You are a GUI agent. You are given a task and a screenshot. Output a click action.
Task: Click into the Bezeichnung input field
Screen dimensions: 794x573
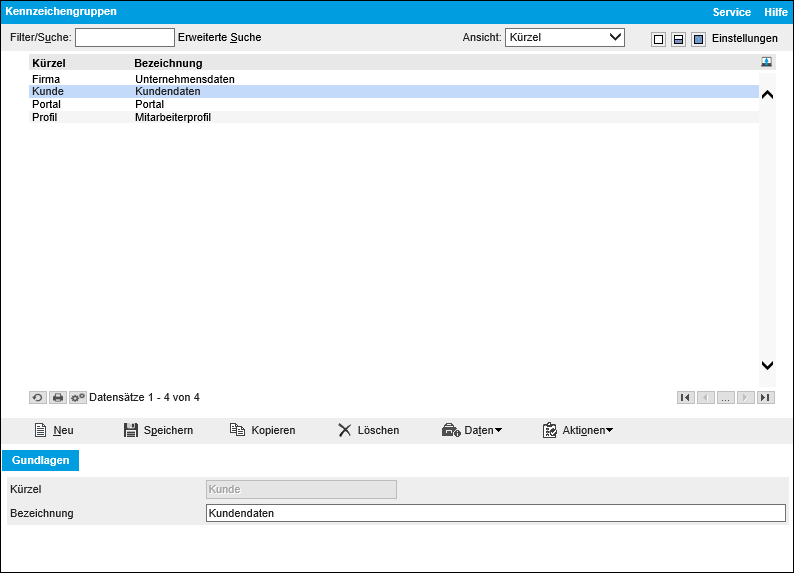pos(495,513)
